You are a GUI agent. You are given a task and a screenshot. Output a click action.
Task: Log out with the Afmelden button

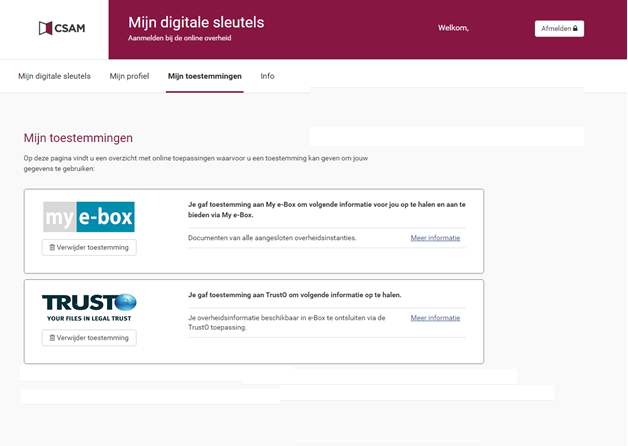coord(559,28)
